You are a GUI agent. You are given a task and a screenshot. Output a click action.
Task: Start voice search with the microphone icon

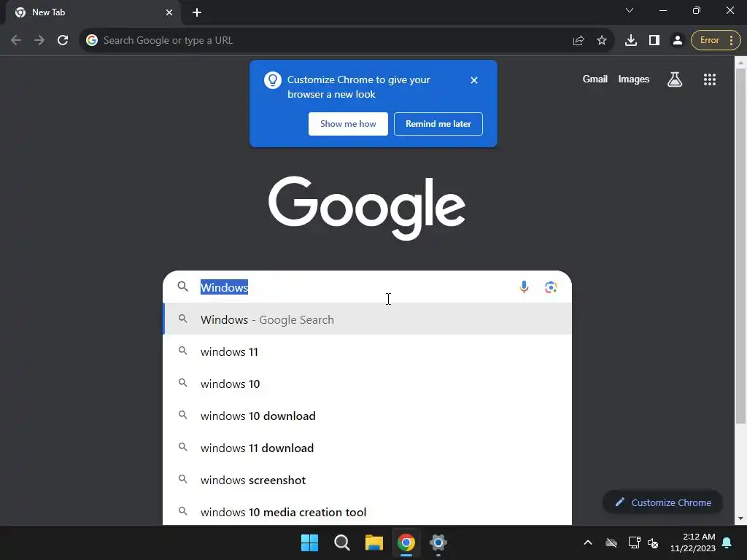click(524, 287)
